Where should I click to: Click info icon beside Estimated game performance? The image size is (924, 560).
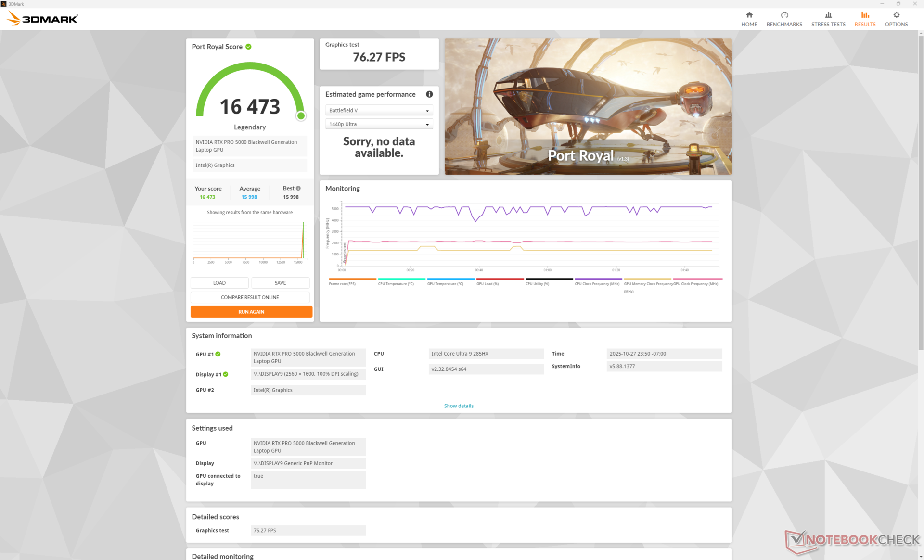(429, 94)
